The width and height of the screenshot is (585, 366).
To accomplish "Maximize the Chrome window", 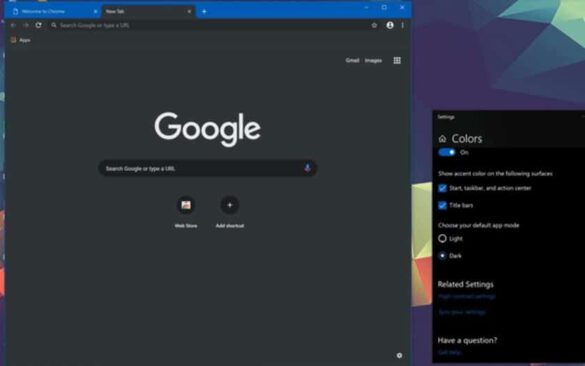I will click(x=384, y=7).
